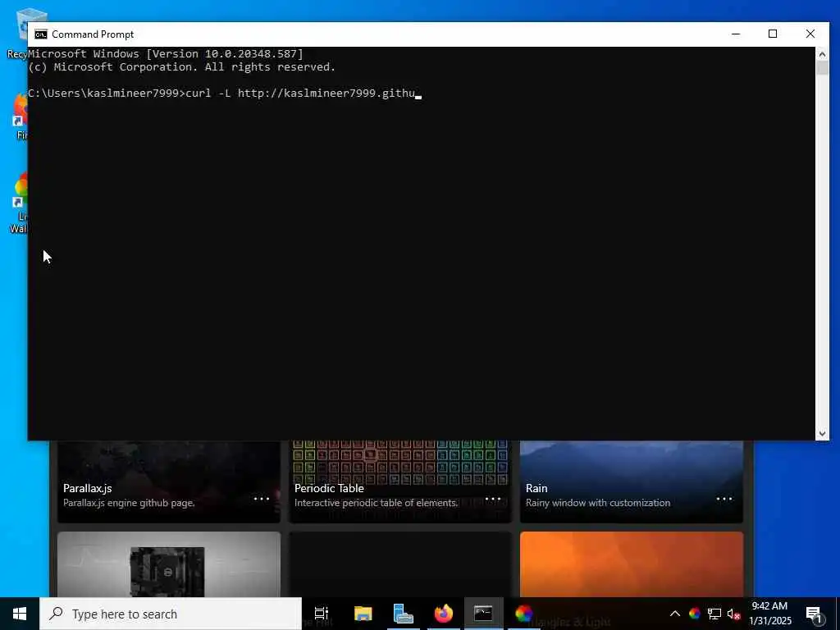840x630 pixels.
Task: Select the Parallax.js wallpaper card
Action: (169, 482)
